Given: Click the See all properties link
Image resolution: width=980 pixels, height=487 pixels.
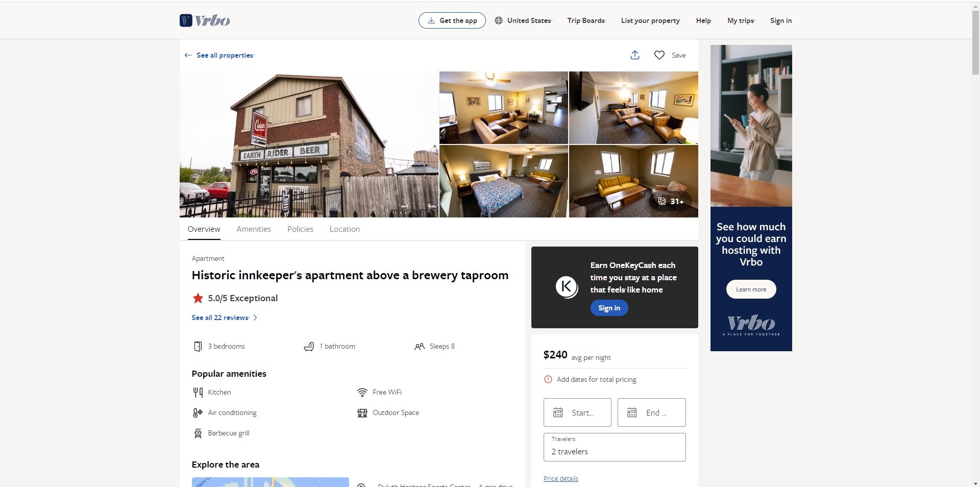Looking at the screenshot, I should [x=225, y=55].
